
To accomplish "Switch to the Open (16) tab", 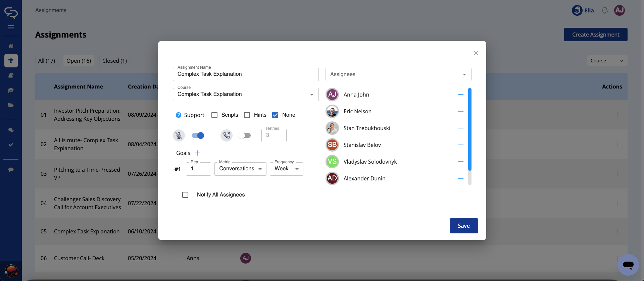I will (79, 61).
